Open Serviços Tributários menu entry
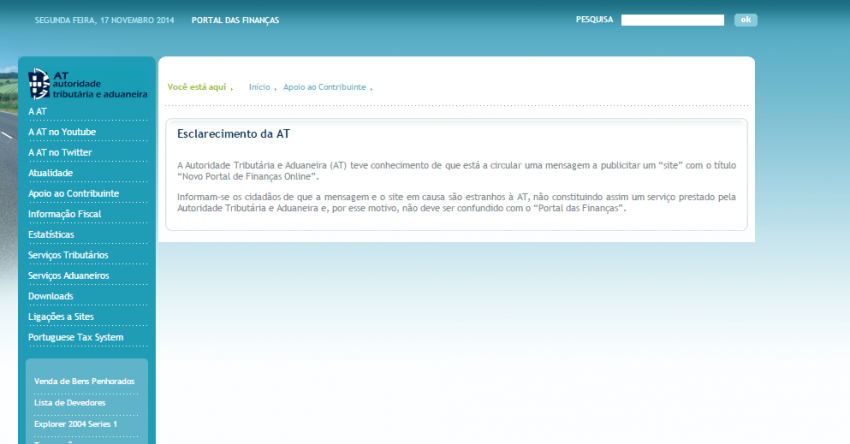The height and width of the screenshot is (444, 850). point(68,255)
